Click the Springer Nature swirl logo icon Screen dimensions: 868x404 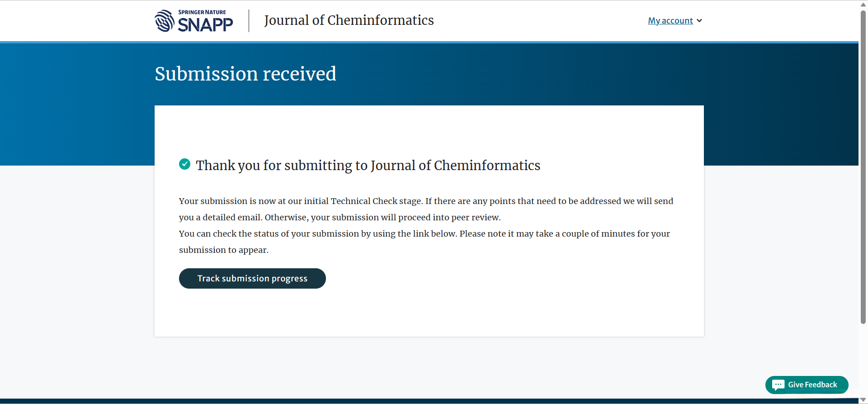pyautogui.click(x=164, y=21)
